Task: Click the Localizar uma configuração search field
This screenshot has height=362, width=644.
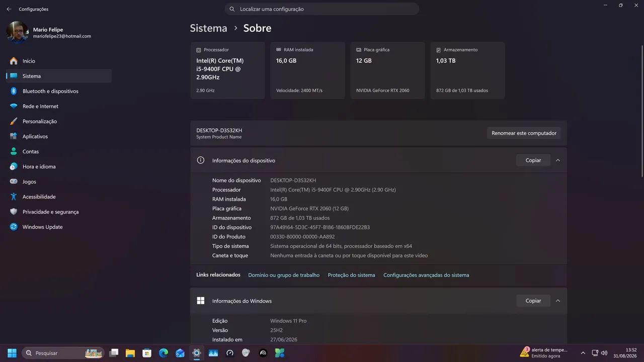Action: click(x=322, y=9)
